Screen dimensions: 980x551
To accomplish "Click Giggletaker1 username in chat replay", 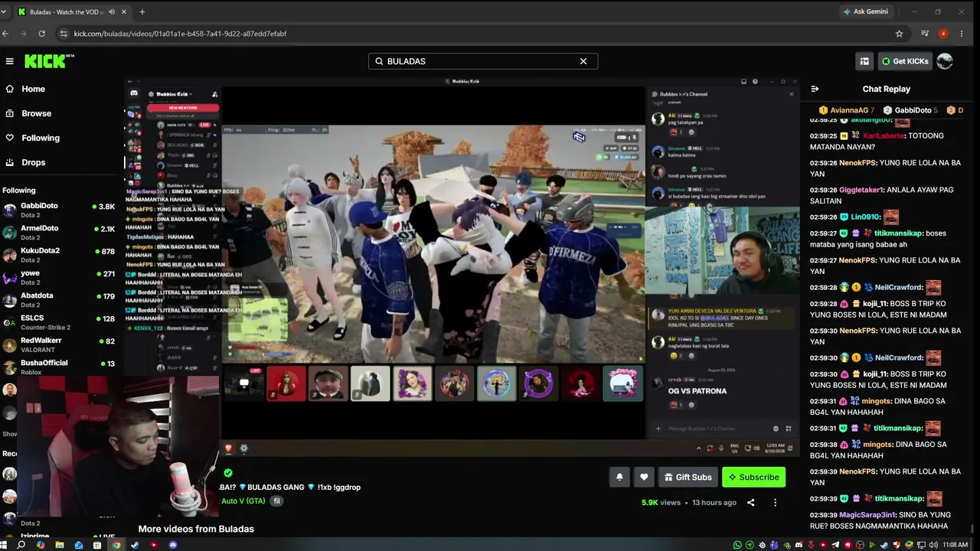I will (861, 190).
